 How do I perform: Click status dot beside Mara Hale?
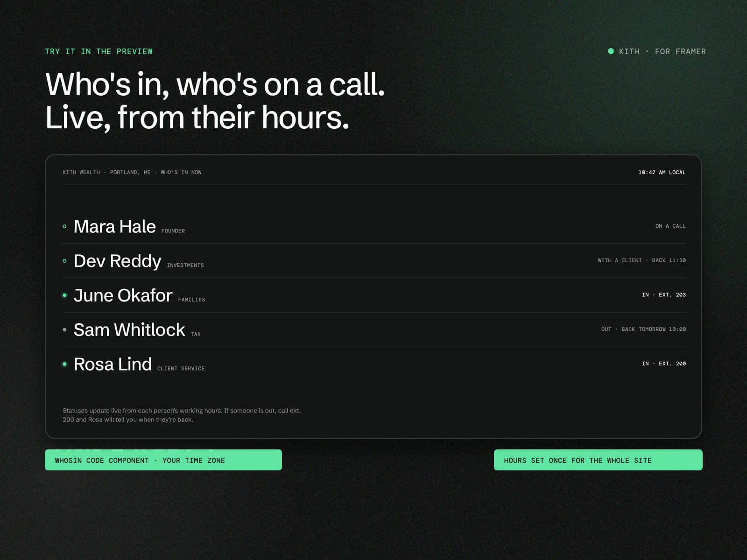pyautogui.click(x=64, y=226)
